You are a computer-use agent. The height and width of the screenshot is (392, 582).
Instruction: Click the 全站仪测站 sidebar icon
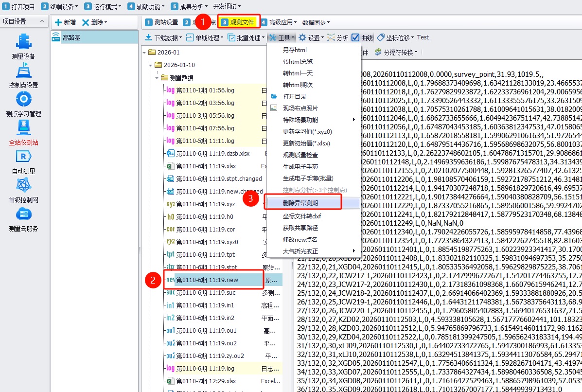23,128
